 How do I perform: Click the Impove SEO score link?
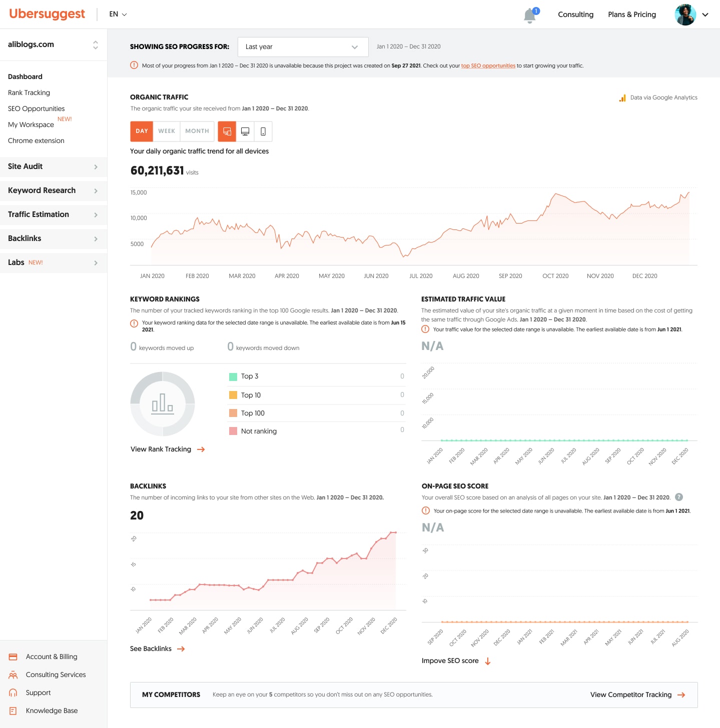[450, 661]
